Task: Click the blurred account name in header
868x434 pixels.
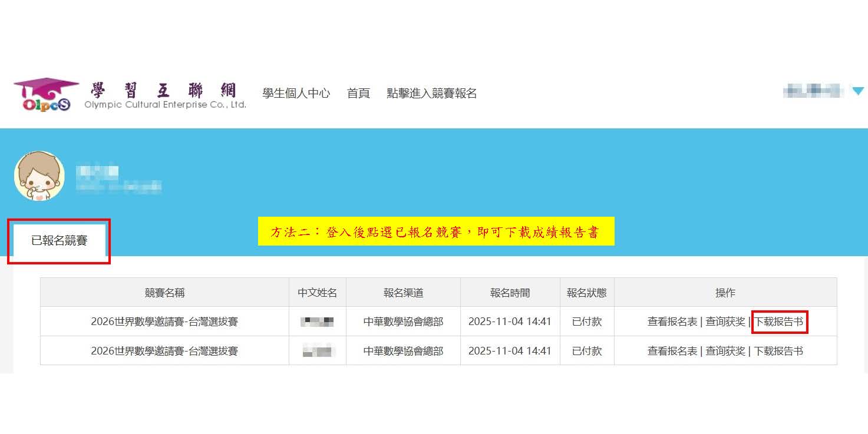Action: click(x=811, y=91)
